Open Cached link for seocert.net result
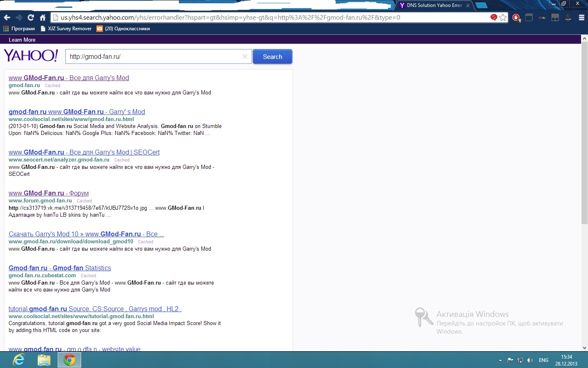The width and height of the screenshot is (588, 368). click(122, 160)
